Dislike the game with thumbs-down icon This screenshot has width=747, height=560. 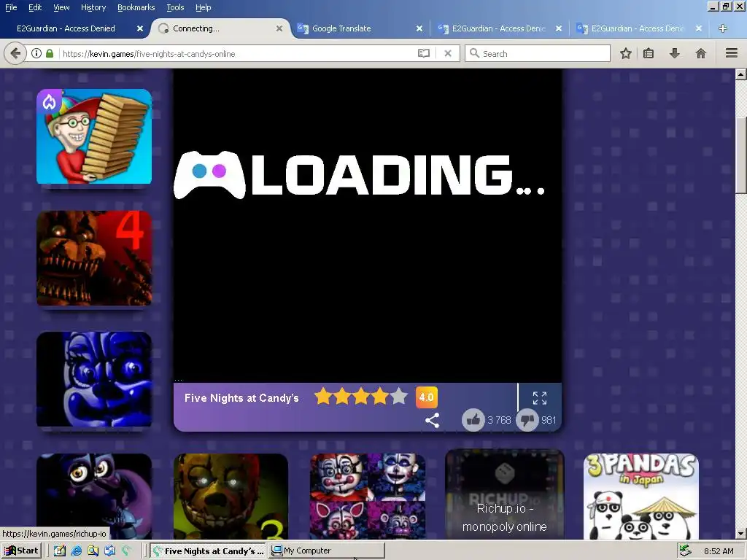(527, 420)
